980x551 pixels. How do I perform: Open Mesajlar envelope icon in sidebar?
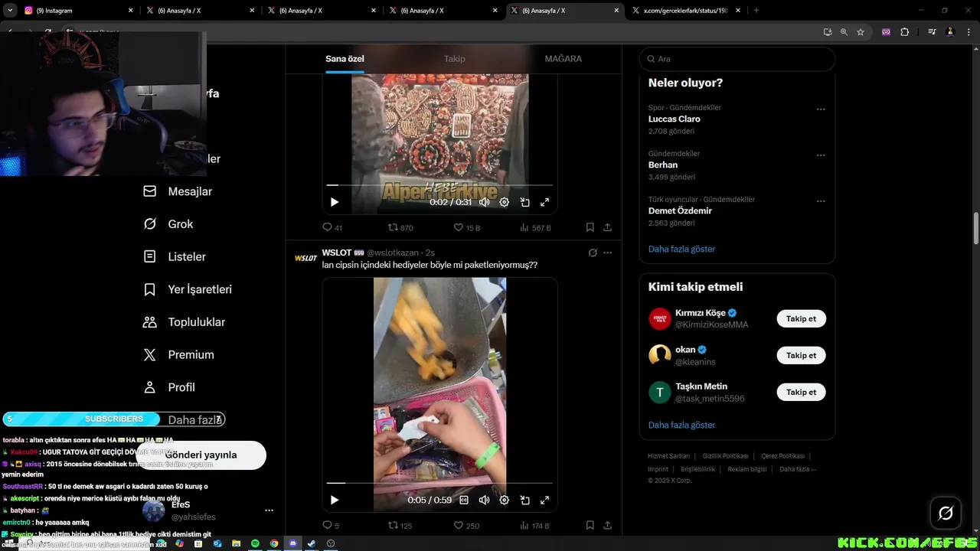tap(150, 191)
